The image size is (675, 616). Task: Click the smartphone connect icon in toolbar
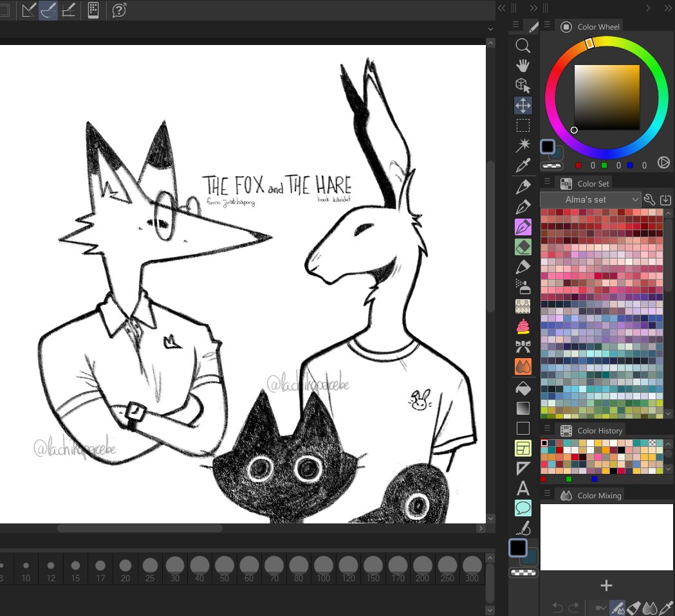click(x=93, y=10)
